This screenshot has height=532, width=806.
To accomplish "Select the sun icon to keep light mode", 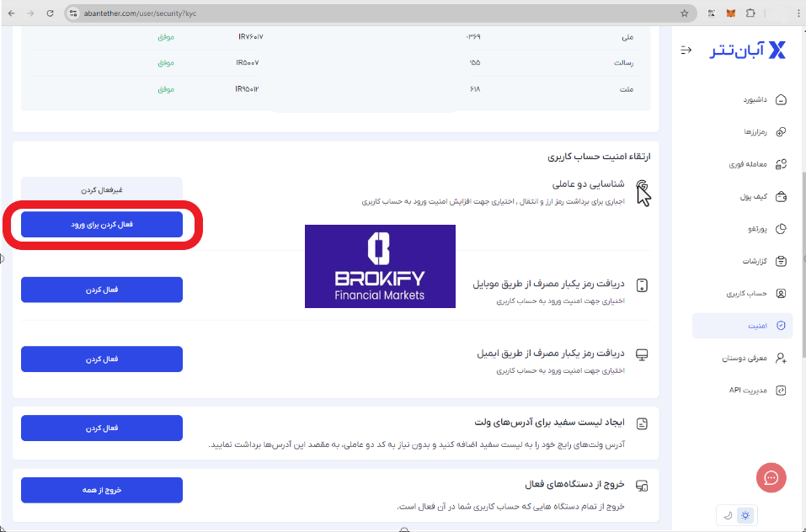I will (x=745, y=515).
